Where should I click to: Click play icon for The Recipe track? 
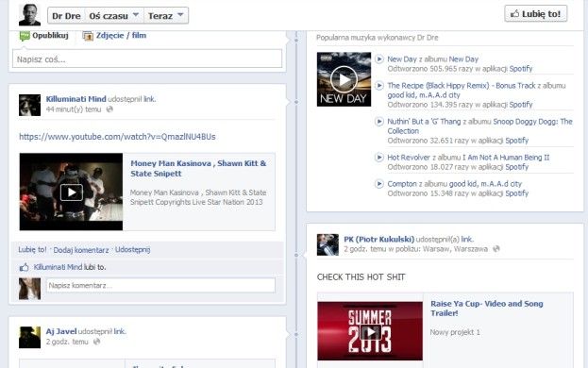[x=379, y=86]
